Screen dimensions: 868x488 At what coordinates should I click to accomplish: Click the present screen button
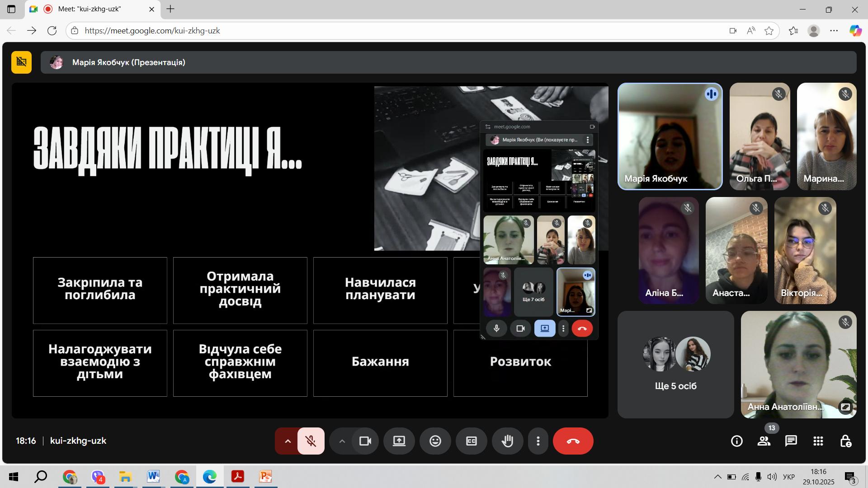[x=399, y=441]
